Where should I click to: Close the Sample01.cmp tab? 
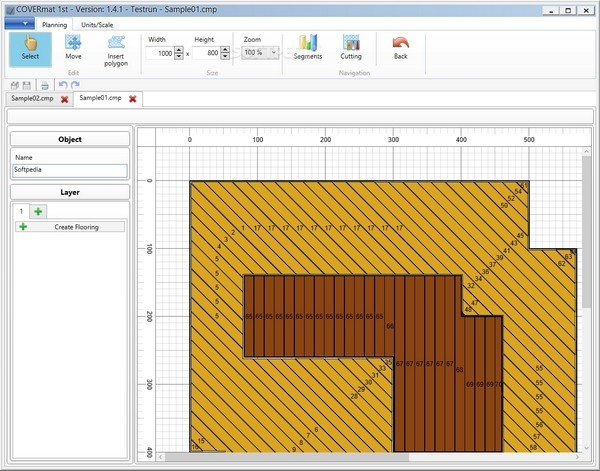132,99
